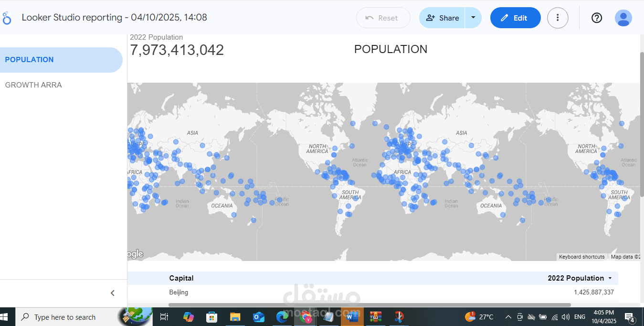Open the 2022 Population column sort dropdown

(610, 278)
